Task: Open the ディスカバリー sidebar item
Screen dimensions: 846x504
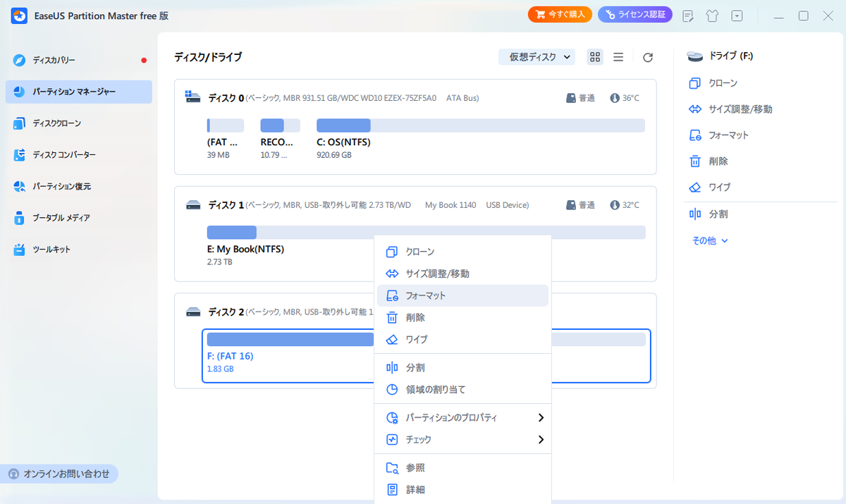Action: tap(79, 61)
